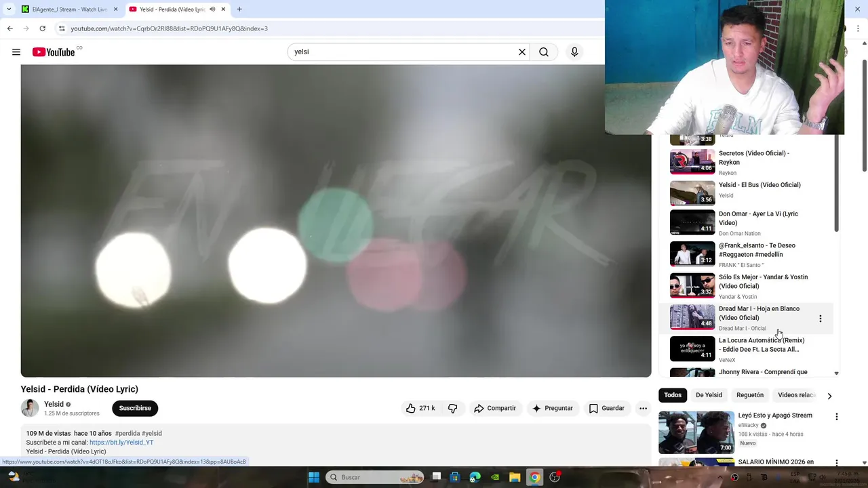
Task: Open Microsoft Edge from taskbar
Action: (x=475, y=477)
